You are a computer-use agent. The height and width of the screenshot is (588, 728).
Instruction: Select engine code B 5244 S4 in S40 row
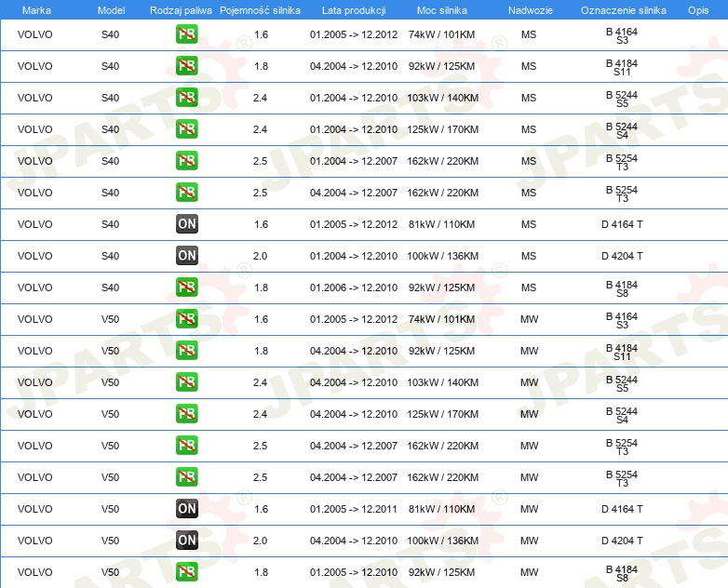(622, 131)
